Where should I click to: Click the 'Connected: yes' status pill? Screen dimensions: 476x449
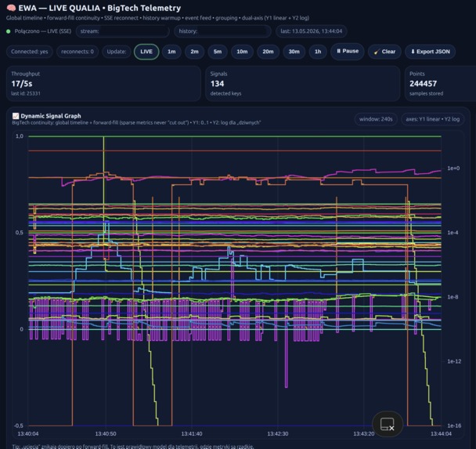click(x=30, y=52)
